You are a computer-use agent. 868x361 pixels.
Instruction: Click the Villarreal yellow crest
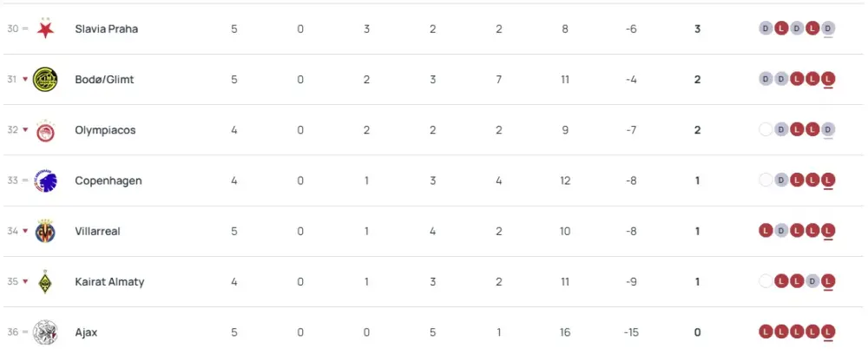(44, 232)
